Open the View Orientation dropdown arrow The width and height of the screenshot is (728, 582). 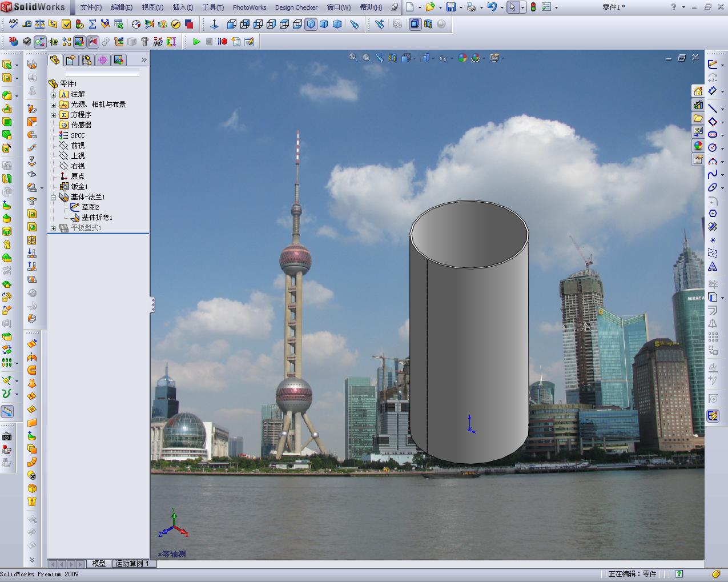coord(414,58)
